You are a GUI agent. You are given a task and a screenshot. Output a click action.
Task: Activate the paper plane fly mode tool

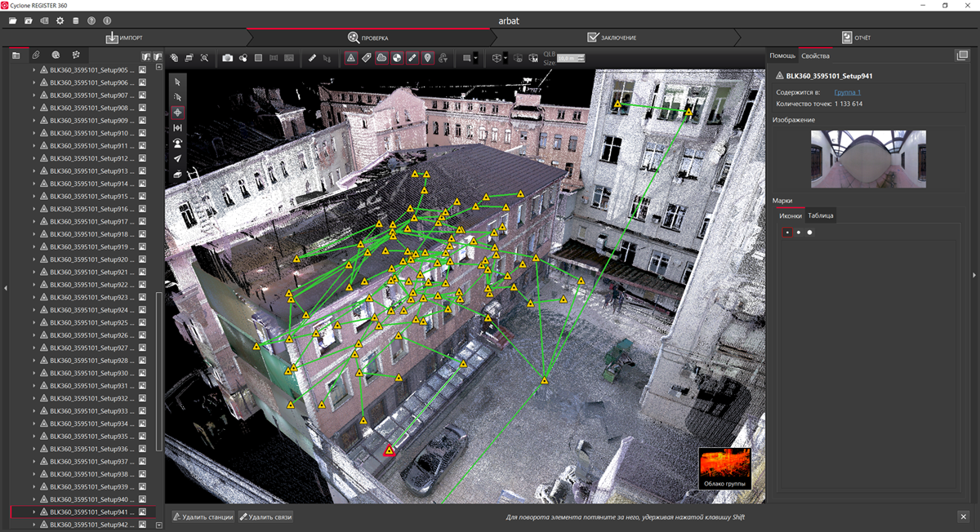click(x=177, y=159)
